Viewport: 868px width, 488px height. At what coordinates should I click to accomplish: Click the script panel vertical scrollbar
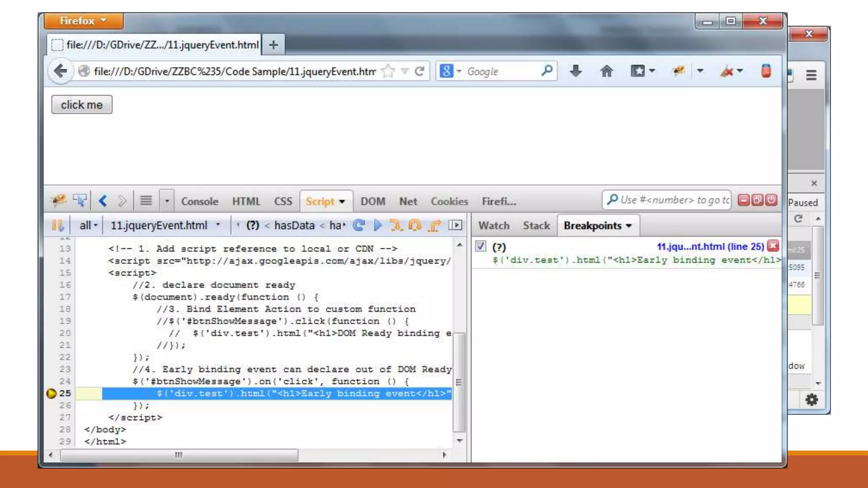[x=459, y=382]
